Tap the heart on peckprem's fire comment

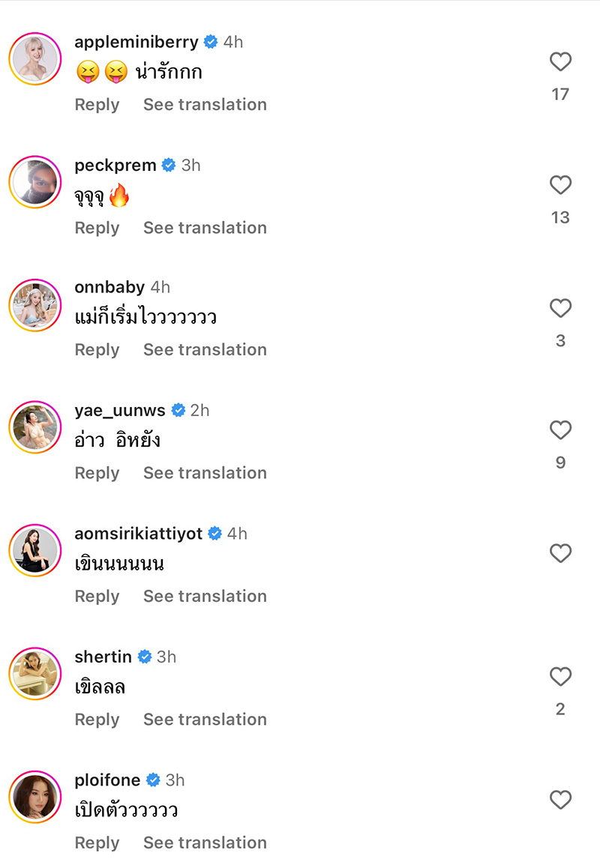[560, 185]
